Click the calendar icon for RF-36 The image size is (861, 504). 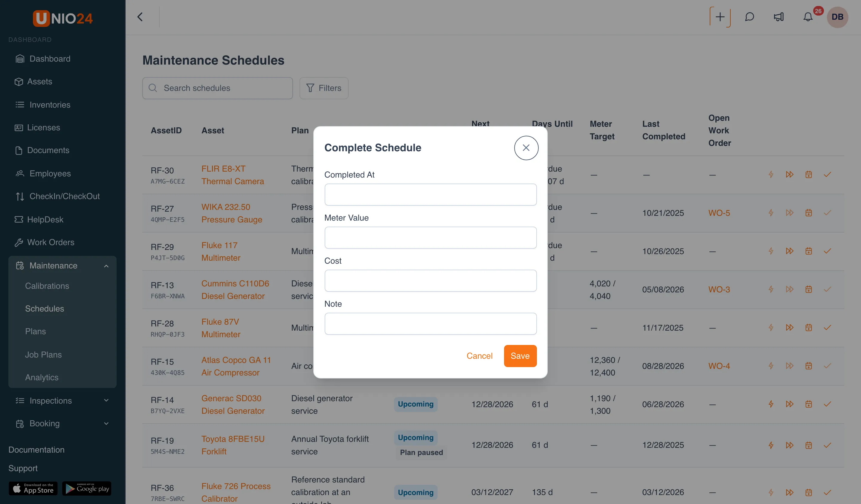pyautogui.click(x=808, y=492)
